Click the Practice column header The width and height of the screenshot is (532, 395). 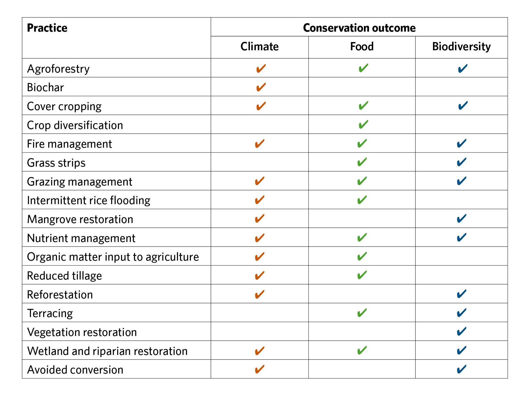click(47, 28)
